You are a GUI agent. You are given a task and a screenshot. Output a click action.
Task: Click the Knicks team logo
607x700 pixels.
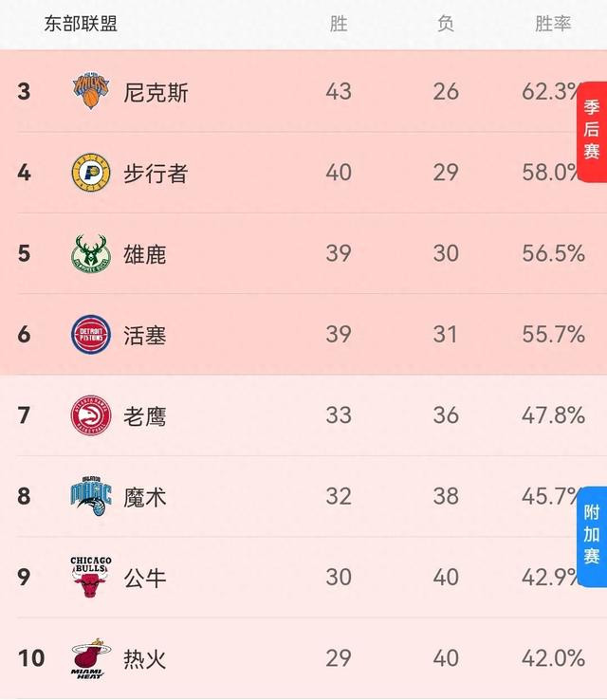coord(91,90)
